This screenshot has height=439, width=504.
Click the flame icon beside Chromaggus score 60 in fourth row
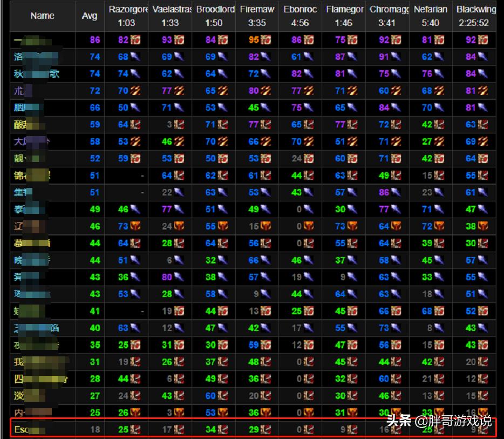tap(397, 91)
